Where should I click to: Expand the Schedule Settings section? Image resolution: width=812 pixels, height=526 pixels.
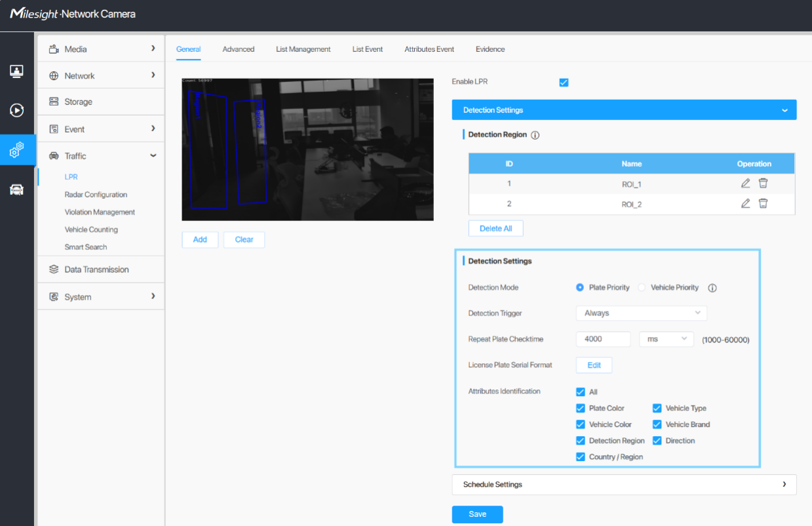624,485
